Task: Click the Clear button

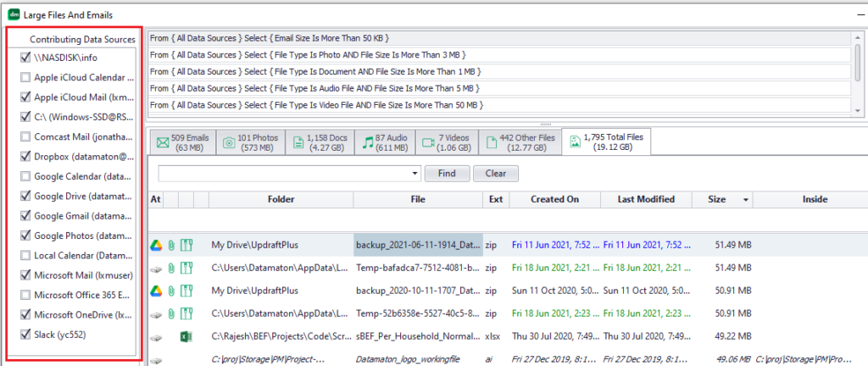Action: tap(495, 174)
